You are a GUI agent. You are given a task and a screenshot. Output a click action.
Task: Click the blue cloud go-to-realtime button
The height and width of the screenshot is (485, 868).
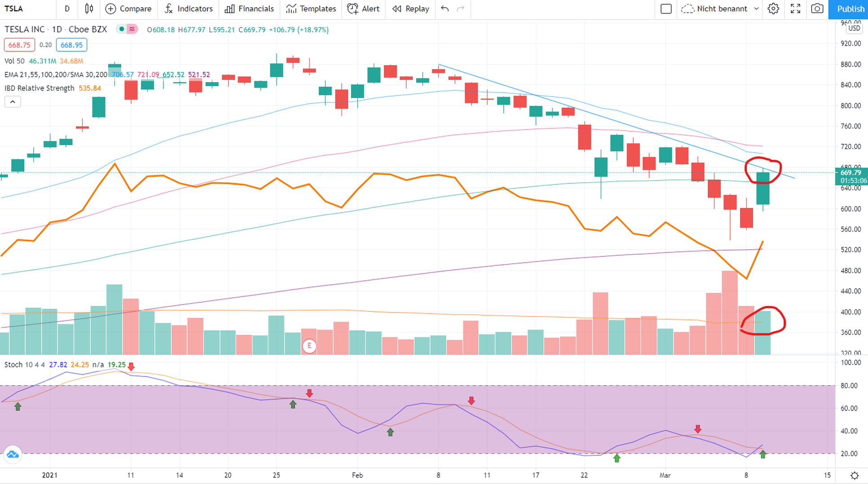[x=13, y=454]
